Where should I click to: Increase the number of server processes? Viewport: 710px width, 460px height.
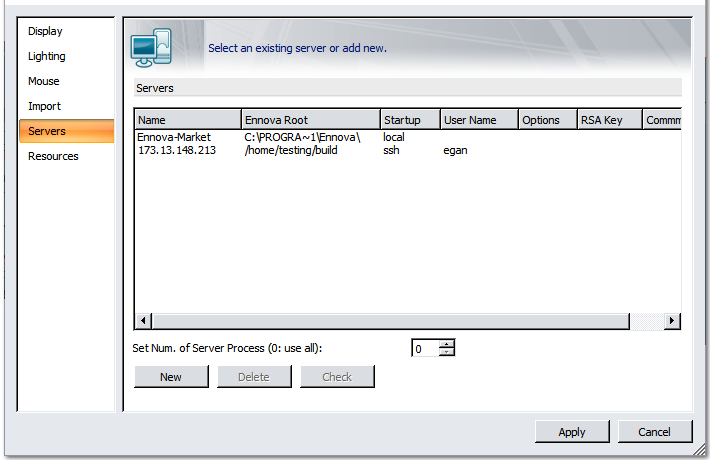coord(447,344)
